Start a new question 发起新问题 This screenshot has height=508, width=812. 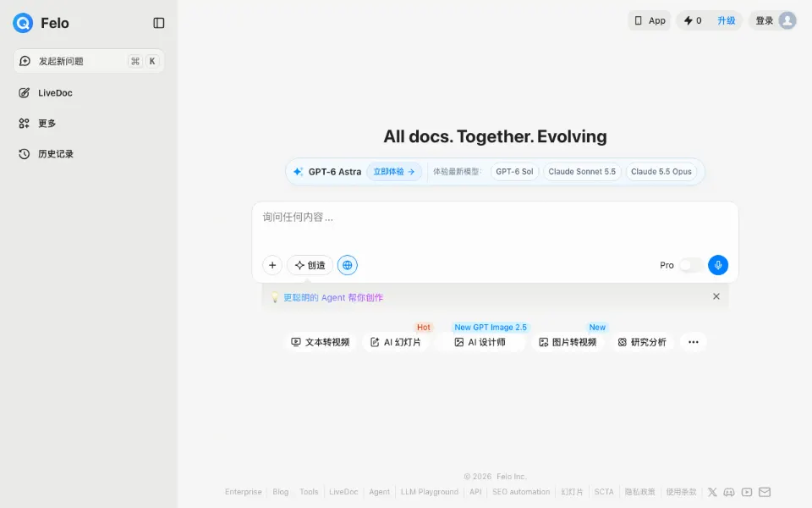89,61
